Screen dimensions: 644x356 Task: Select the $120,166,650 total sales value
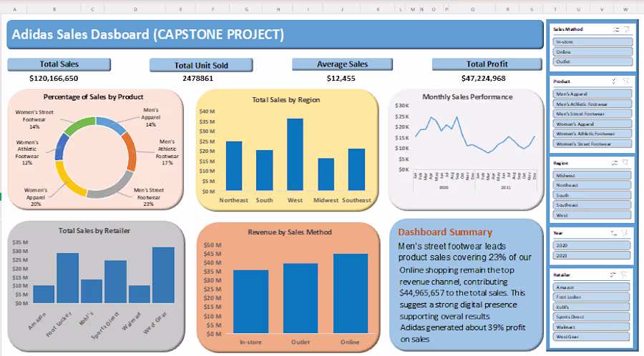54,79
